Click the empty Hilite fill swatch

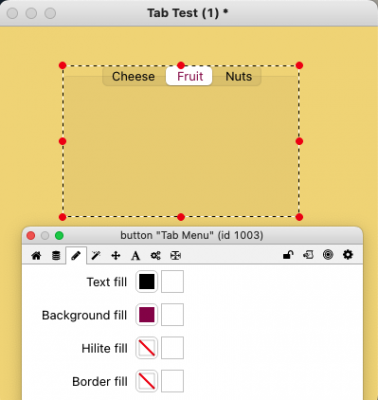coord(147,348)
